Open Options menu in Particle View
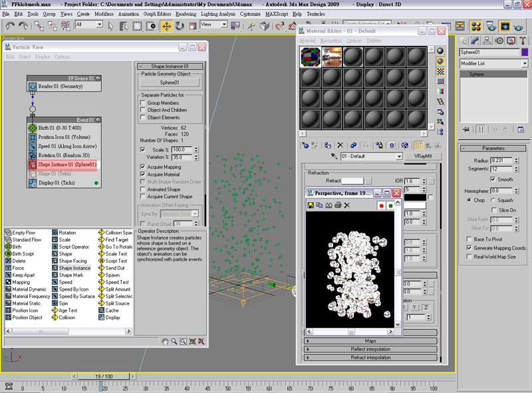Image resolution: width=532 pixels, height=393 pixels. click(x=62, y=57)
